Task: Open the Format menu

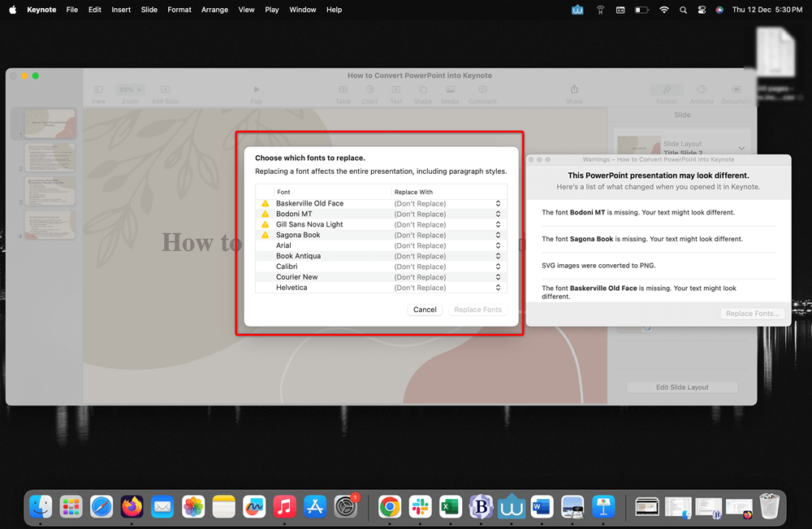Action: (179, 10)
